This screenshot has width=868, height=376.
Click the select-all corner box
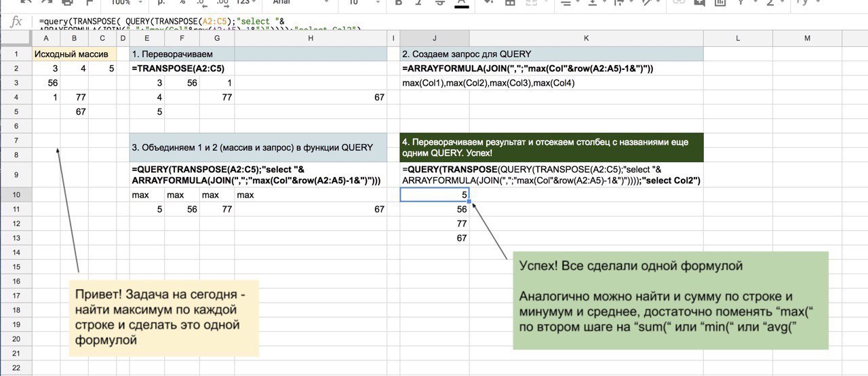[16, 38]
